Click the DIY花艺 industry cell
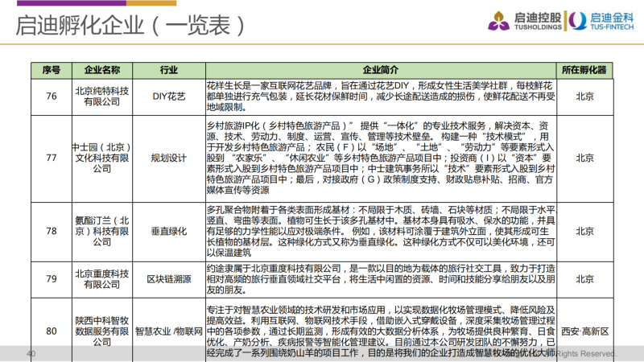 tap(169, 97)
